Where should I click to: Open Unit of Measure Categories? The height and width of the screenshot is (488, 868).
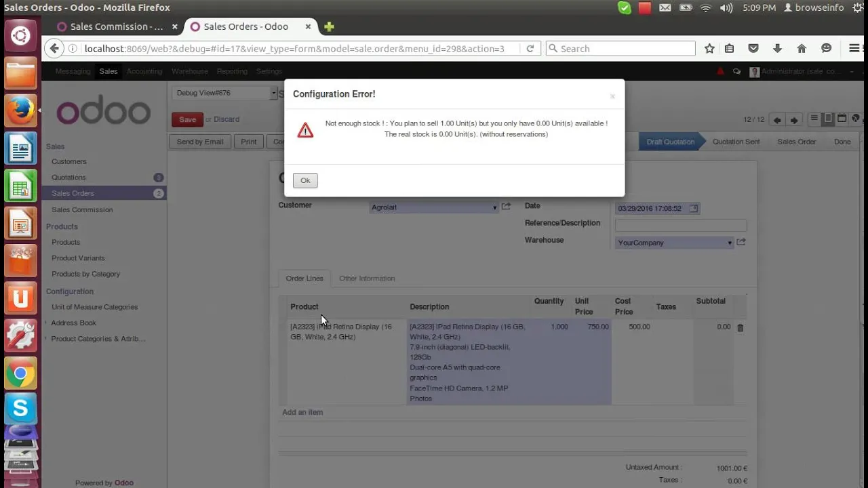tap(94, 307)
